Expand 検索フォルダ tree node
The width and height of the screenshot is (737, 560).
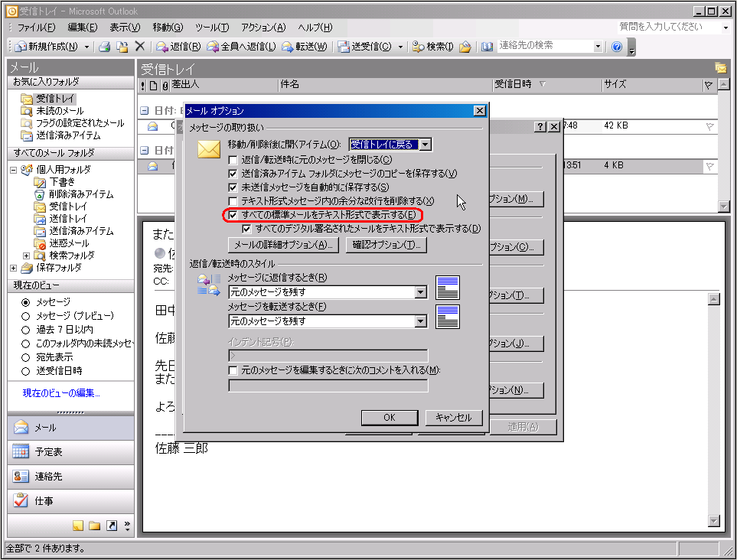[26, 256]
